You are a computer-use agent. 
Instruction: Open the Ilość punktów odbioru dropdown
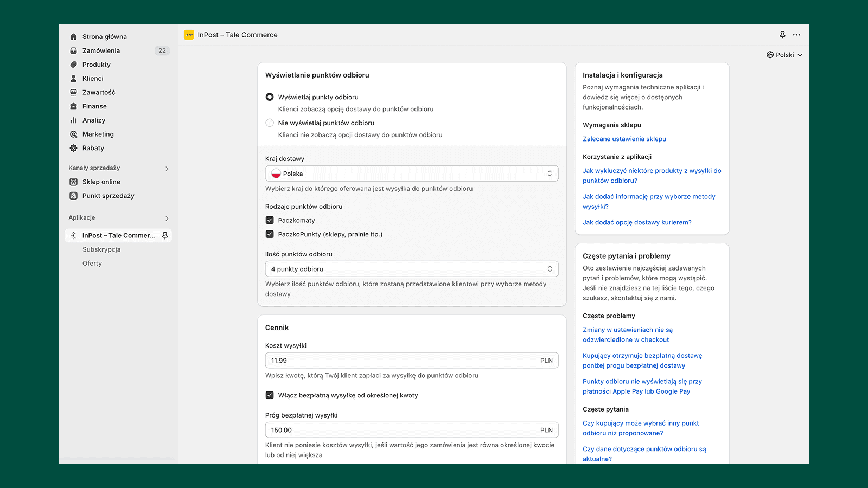[x=412, y=269]
